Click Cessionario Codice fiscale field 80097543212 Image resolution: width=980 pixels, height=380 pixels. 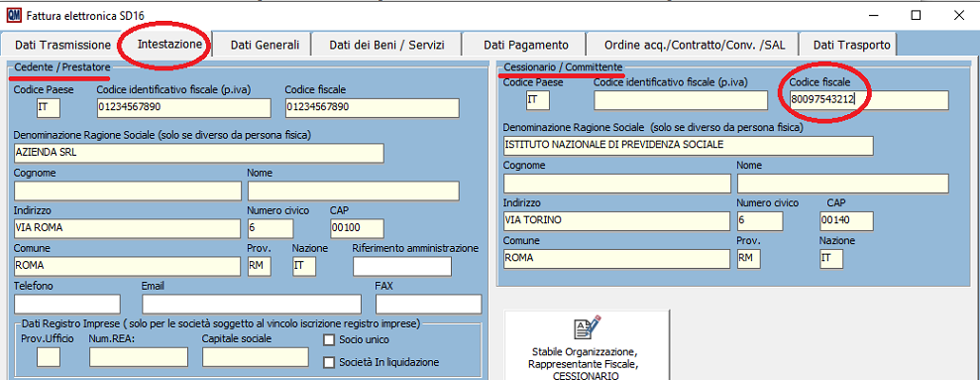(869, 100)
